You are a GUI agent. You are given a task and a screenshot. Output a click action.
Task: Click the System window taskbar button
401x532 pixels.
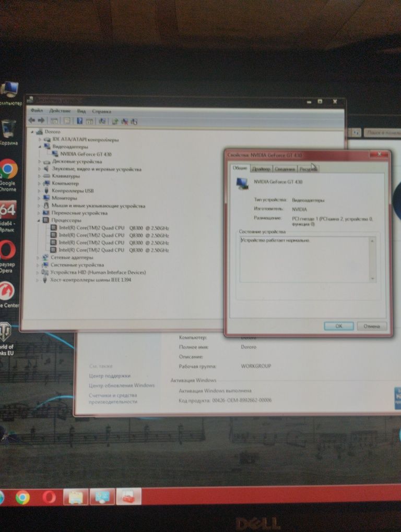pos(102,497)
